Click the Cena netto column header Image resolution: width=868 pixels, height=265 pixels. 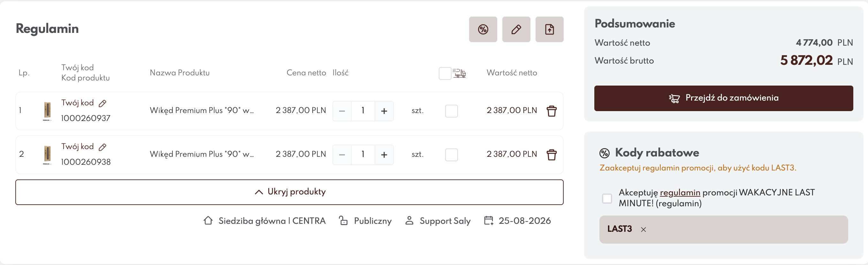(306, 73)
